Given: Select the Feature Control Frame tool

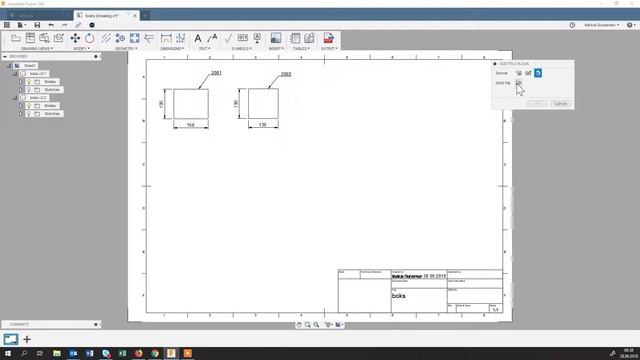Looking at the screenshot, I should 242,38.
